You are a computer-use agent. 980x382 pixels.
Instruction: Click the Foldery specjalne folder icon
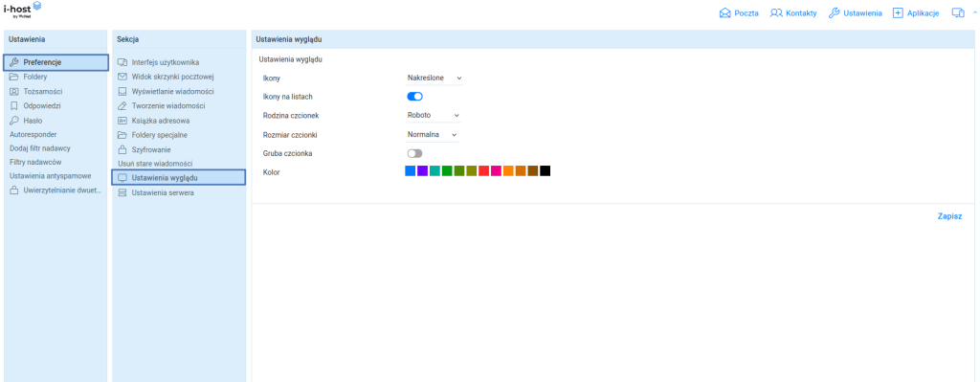(122, 134)
